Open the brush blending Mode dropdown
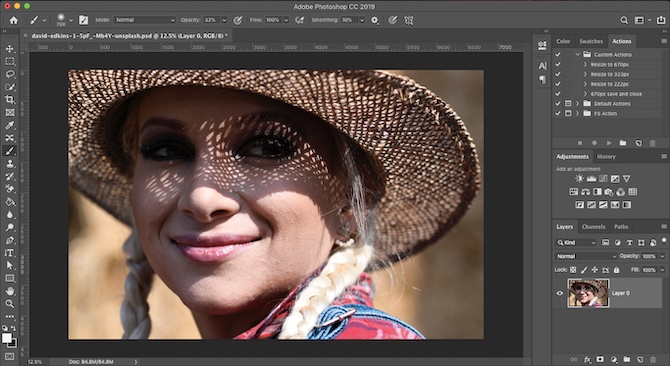670x366 pixels. 145,20
